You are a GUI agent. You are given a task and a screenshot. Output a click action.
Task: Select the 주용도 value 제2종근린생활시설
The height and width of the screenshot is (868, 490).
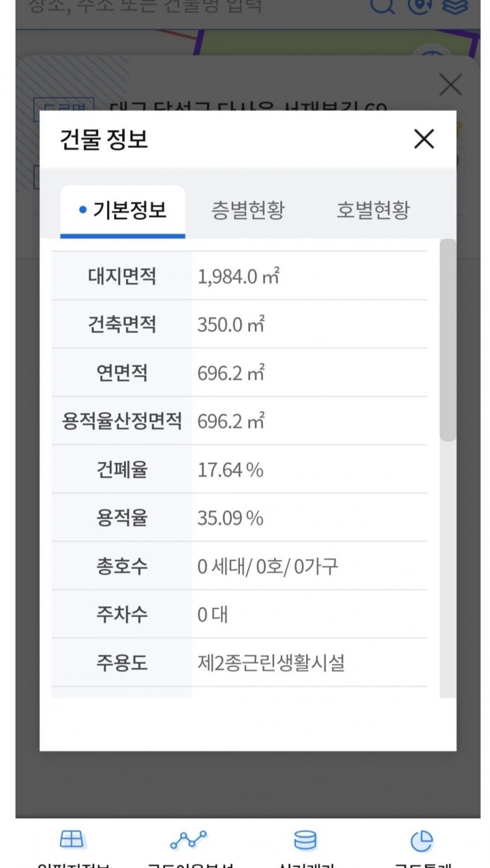click(x=271, y=663)
